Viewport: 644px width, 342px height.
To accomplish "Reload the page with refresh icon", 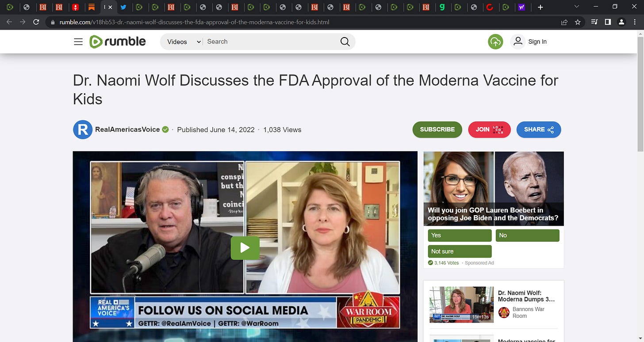I will point(36,22).
